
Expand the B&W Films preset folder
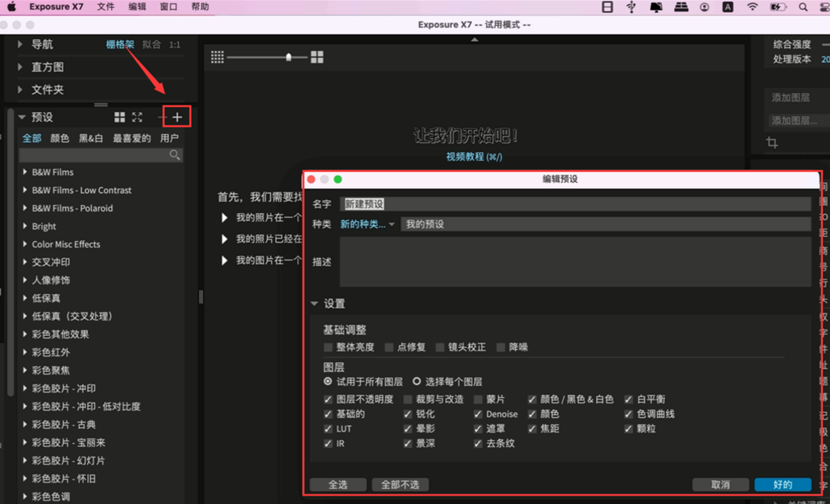pos(25,172)
